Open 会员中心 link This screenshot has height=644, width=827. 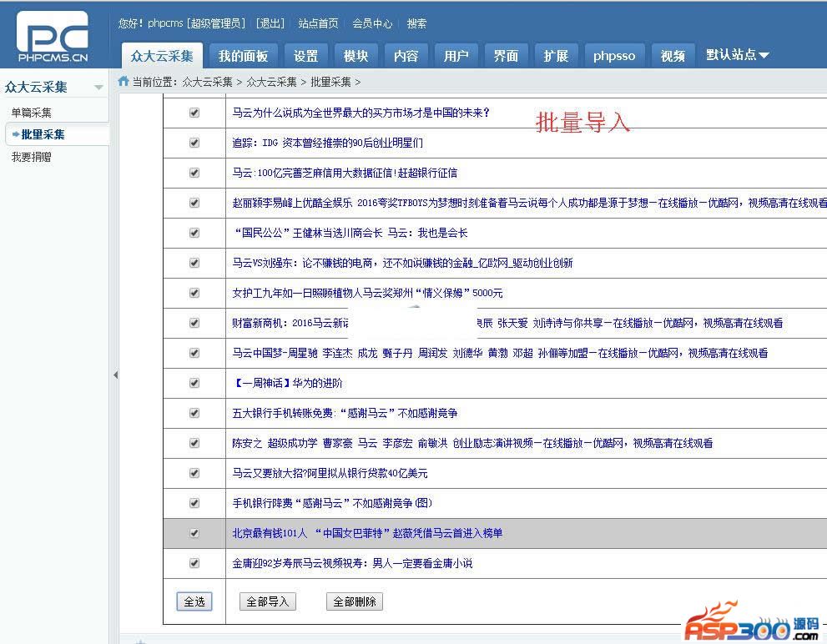(x=372, y=23)
